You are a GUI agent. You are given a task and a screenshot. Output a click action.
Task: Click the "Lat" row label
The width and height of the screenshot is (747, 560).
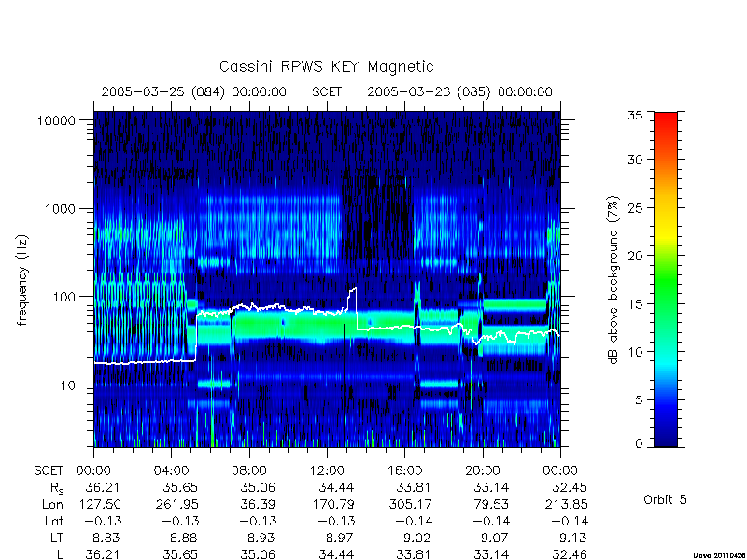[x=54, y=521]
